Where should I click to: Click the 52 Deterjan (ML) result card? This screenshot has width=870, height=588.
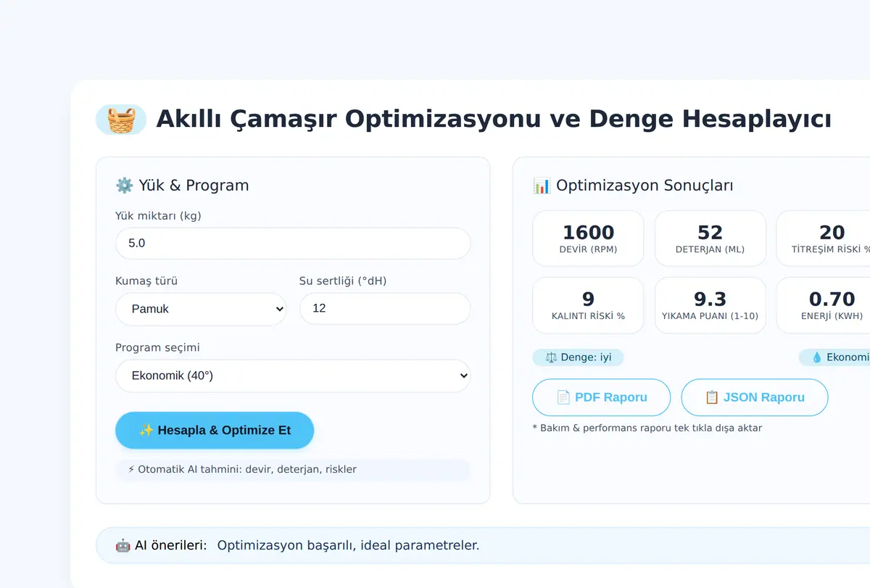pyautogui.click(x=710, y=239)
